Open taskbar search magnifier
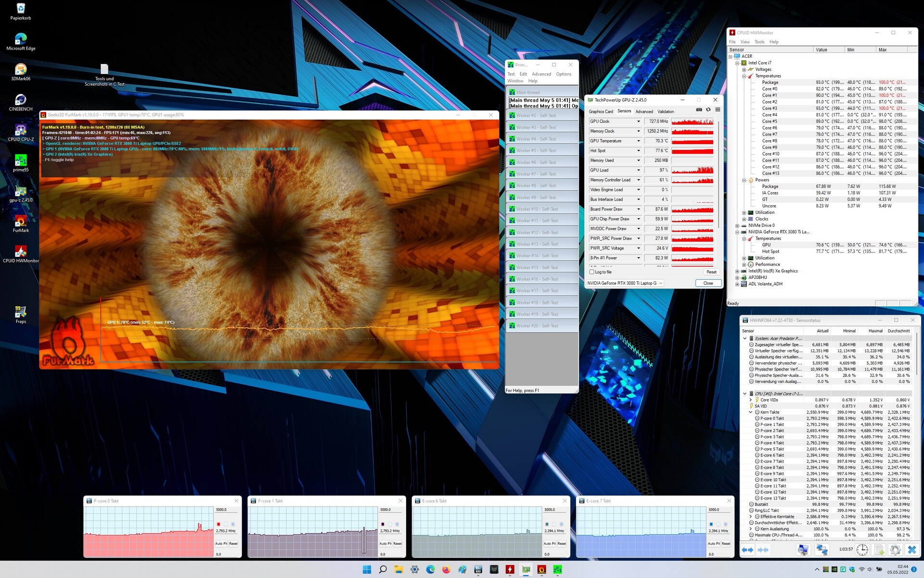The height and width of the screenshot is (578, 924). (383, 569)
